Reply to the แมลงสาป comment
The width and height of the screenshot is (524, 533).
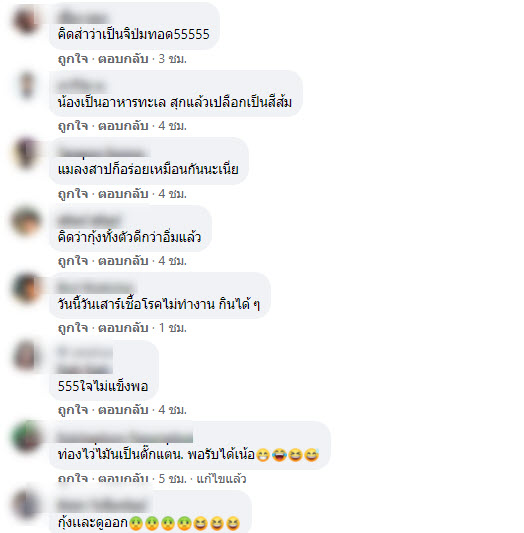point(123,194)
